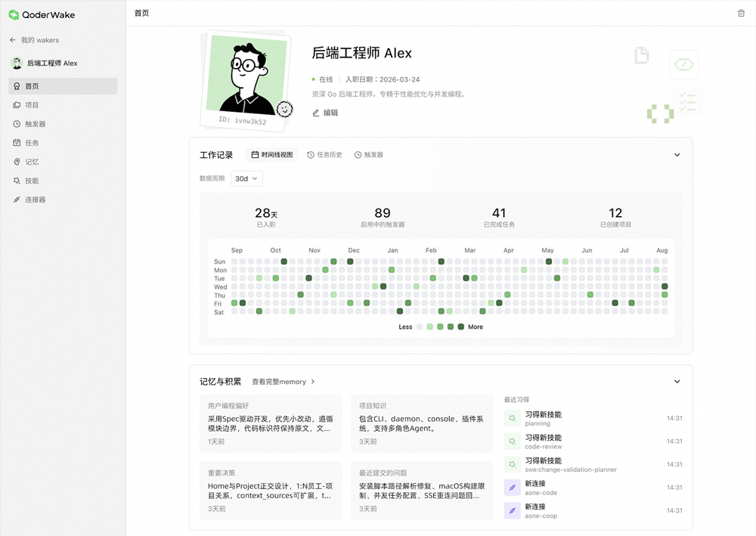Open the 任务 calendar icon in sidebar

click(x=17, y=143)
